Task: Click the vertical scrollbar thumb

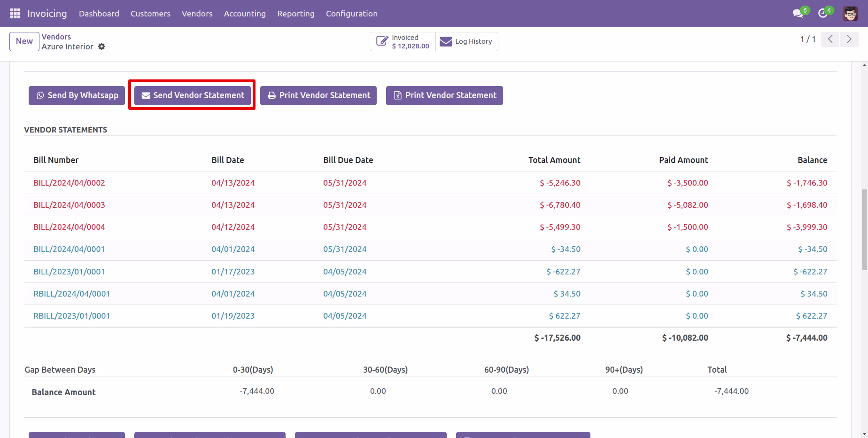Action: pos(864,230)
